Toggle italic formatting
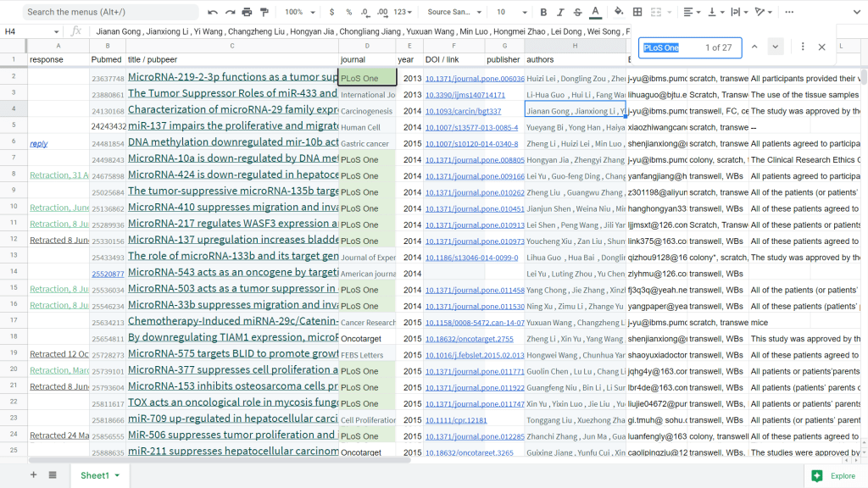Screen dimensions: 868x488 click(x=560, y=12)
